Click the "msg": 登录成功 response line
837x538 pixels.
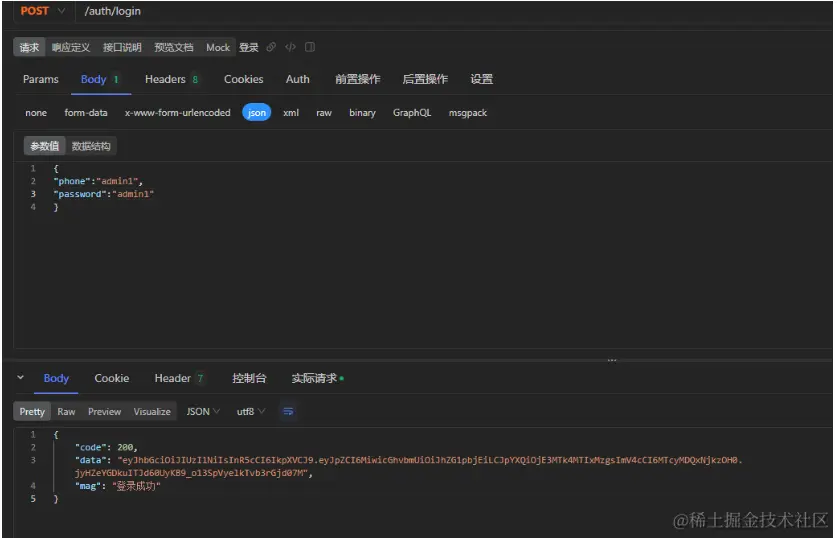117,486
